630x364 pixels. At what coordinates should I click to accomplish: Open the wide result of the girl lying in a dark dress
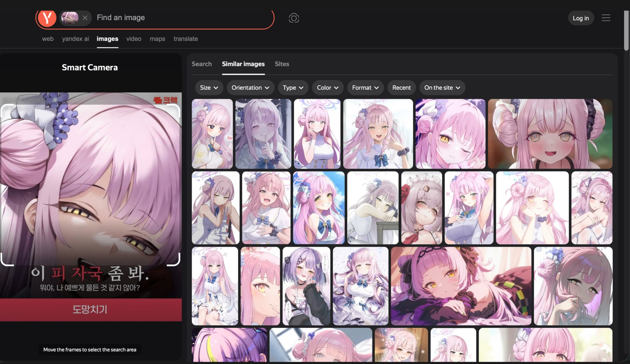(x=461, y=286)
